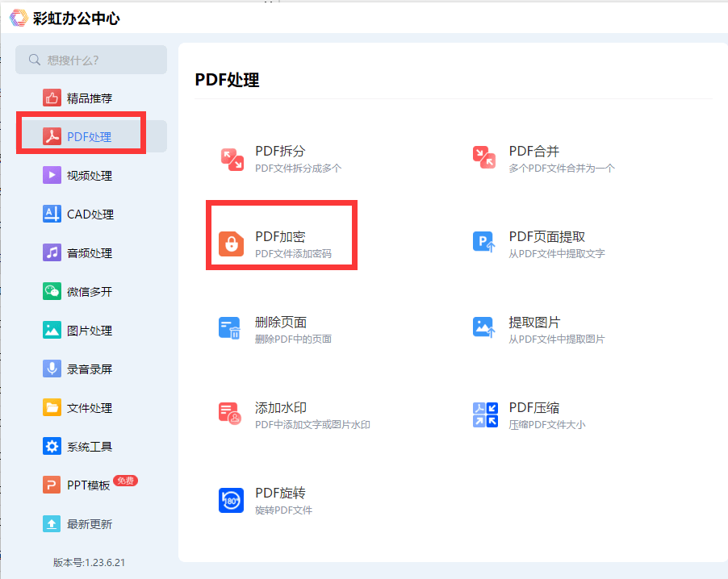Click the PDF旋转 180 degree icon
This screenshot has height=579, width=728.
pos(231,500)
